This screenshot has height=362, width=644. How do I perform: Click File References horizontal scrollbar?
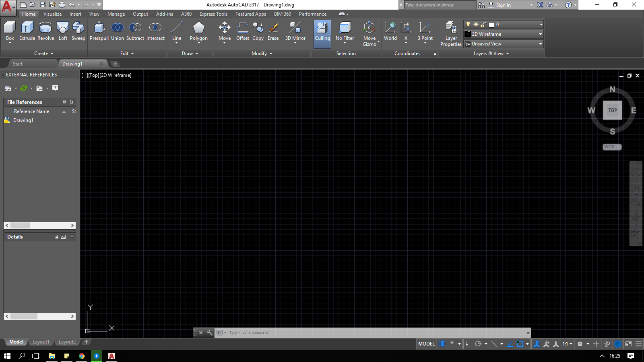point(39,225)
